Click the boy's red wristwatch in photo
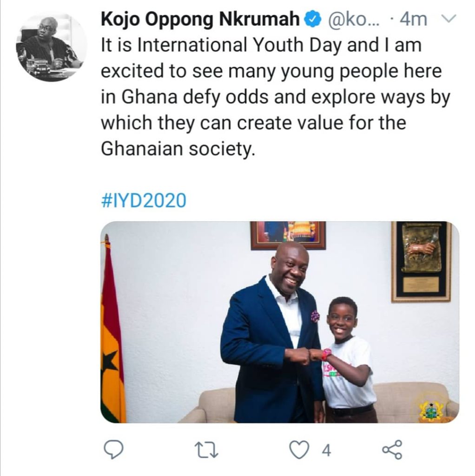Screen dimensions: 475x476 [326, 354]
